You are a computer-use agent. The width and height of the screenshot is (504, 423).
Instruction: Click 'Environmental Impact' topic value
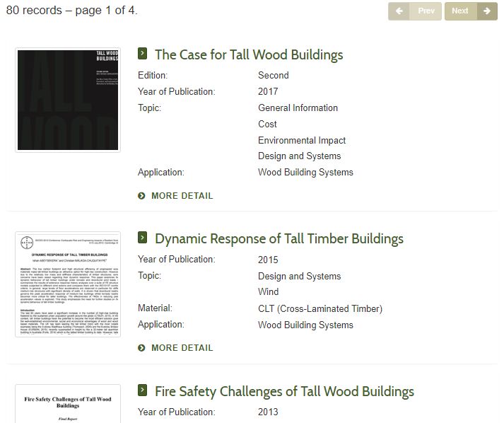(x=302, y=140)
